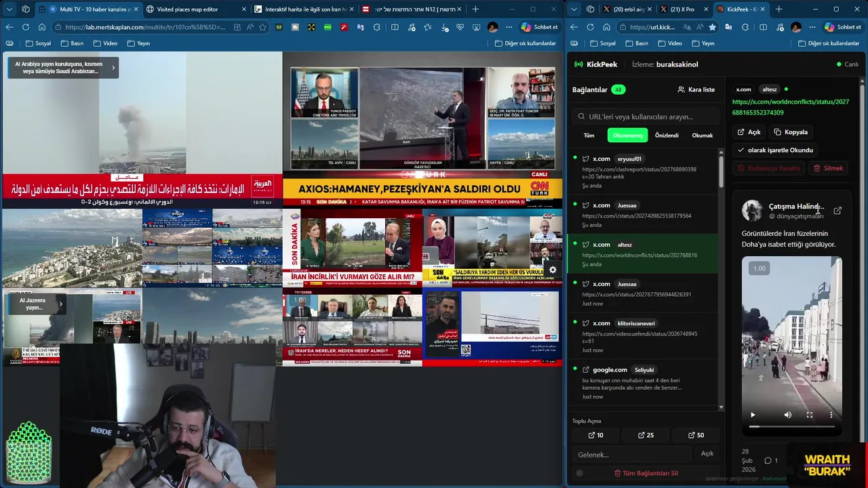Expand the Al Jazeera info banner chevron

pos(60,304)
